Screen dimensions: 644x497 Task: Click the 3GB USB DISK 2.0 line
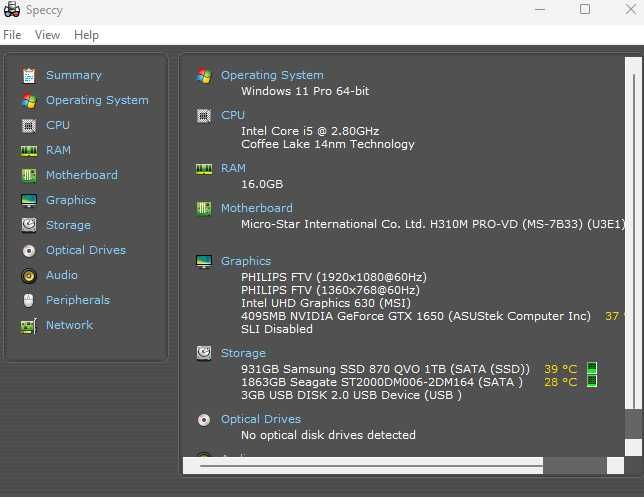click(x=351, y=395)
